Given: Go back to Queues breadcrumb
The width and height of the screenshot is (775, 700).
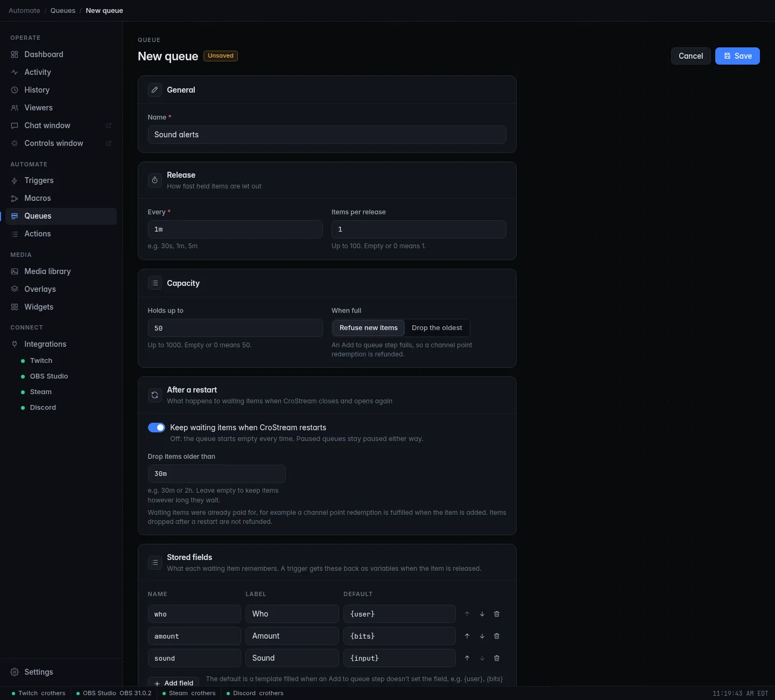Looking at the screenshot, I should point(63,11).
